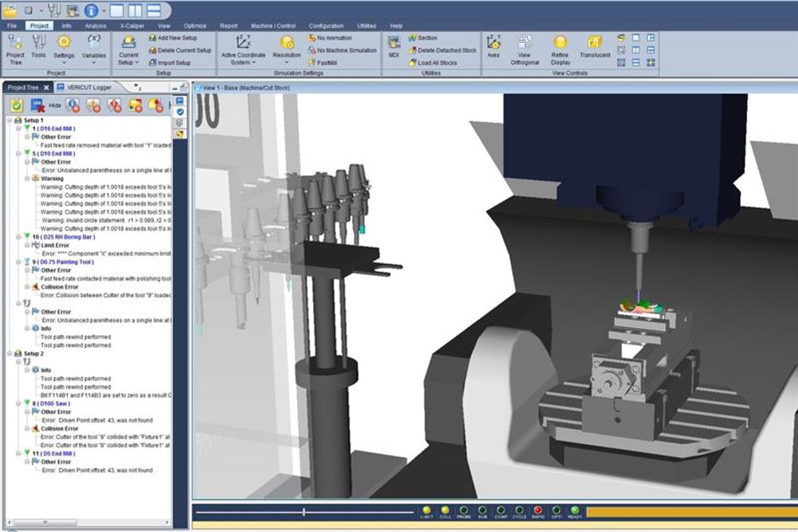Click the green checkmark logger icon
798x532 pixels.
[x=16, y=105]
